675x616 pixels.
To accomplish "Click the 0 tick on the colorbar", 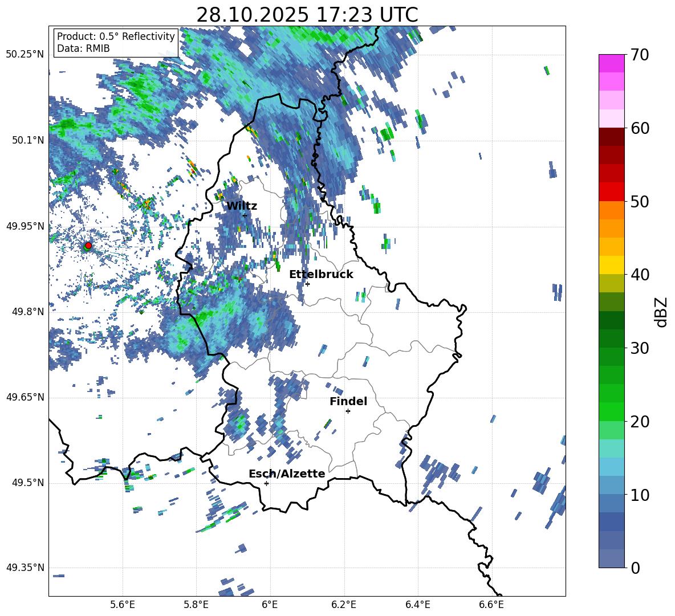I will click(635, 568).
